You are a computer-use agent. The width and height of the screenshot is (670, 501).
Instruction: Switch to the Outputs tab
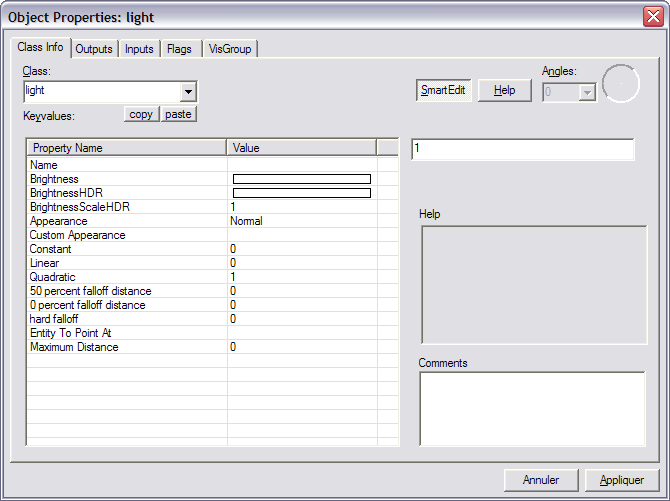[94, 49]
